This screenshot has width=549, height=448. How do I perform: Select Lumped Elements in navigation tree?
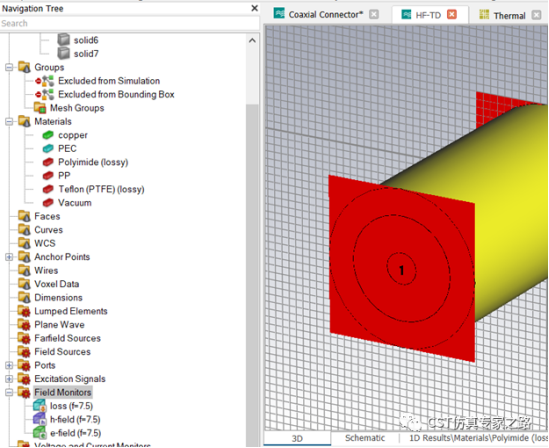(71, 311)
